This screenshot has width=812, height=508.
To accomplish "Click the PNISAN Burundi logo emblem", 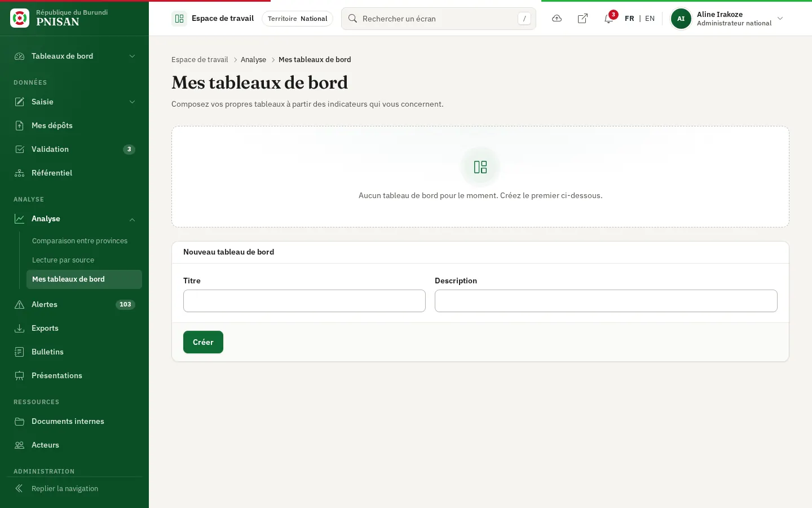I will (20, 18).
